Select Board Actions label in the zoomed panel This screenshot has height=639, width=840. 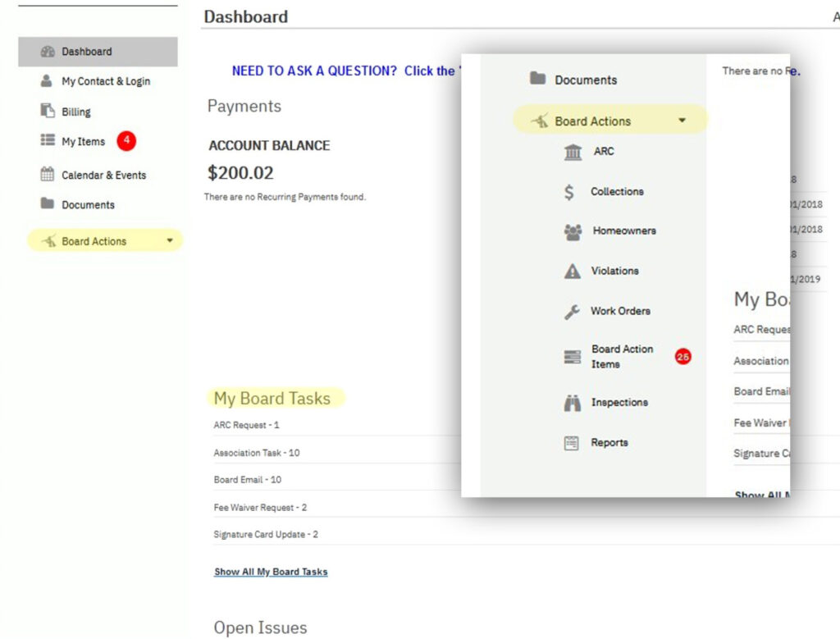(592, 121)
